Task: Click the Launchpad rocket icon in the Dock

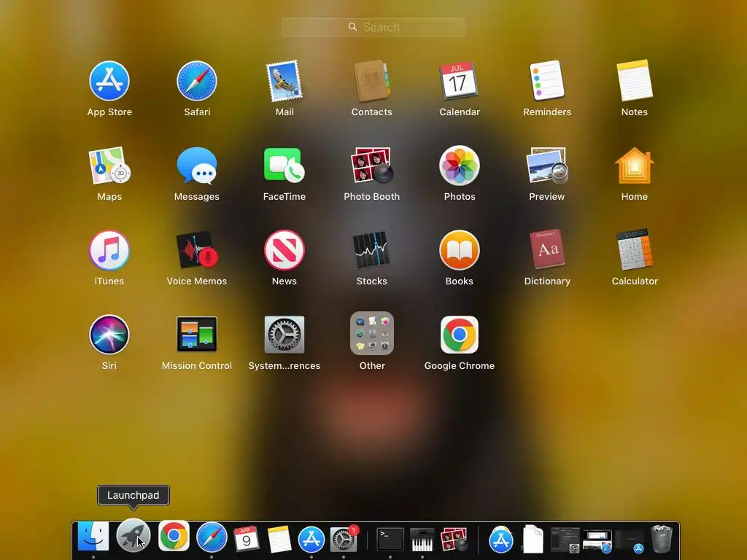Action: (133, 536)
